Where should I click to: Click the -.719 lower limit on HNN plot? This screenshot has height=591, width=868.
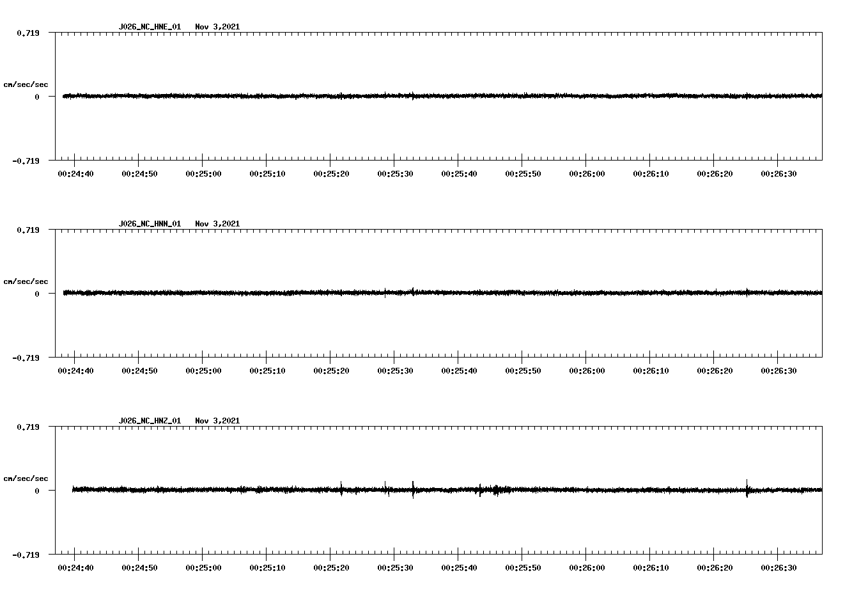coord(26,358)
